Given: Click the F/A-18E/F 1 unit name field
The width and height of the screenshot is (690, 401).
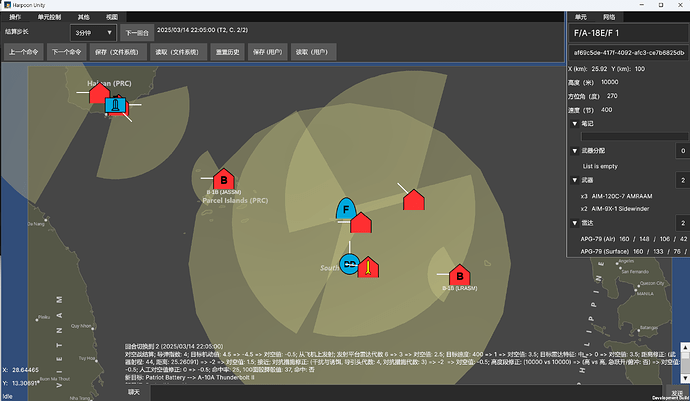Looking at the screenshot, I should coord(628,33).
